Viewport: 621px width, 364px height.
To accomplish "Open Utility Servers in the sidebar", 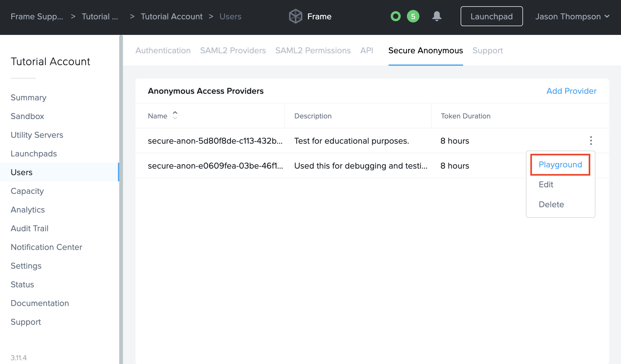I will [37, 135].
